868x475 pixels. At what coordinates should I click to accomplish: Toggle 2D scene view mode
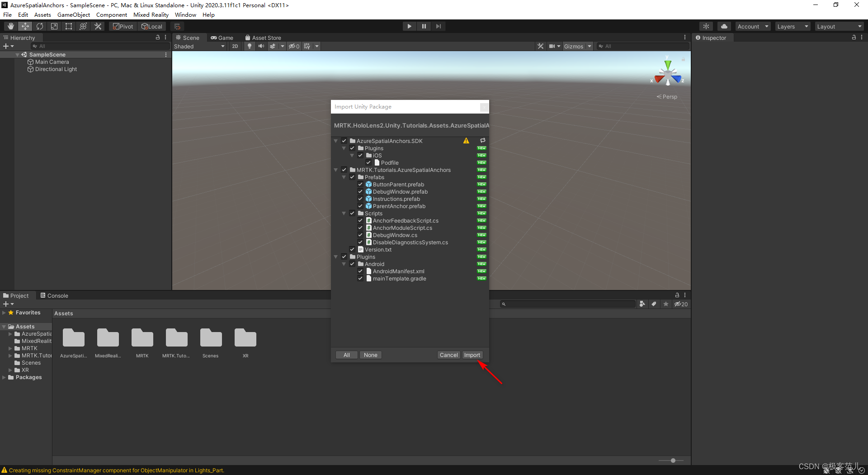pos(235,46)
